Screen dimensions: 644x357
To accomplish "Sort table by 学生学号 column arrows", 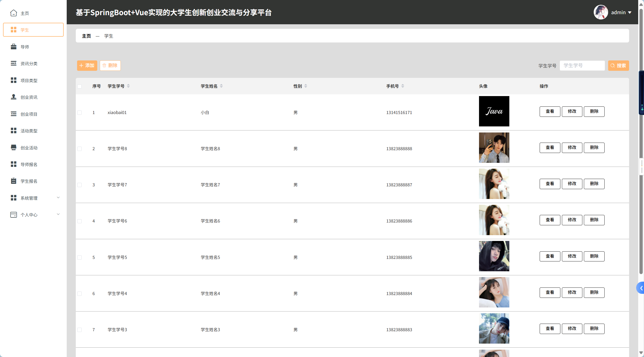I will point(128,86).
